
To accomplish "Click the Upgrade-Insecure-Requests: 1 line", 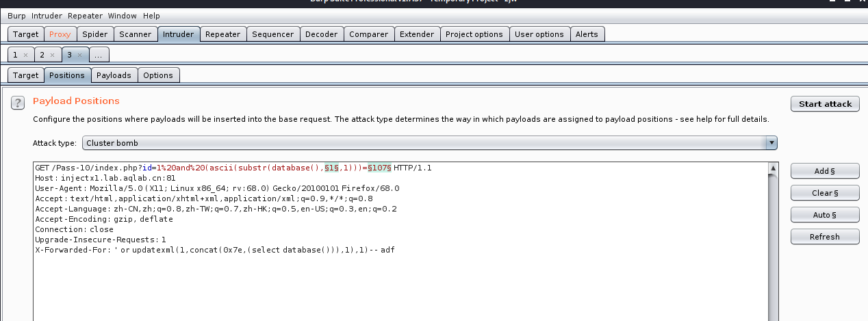I will [101, 240].
